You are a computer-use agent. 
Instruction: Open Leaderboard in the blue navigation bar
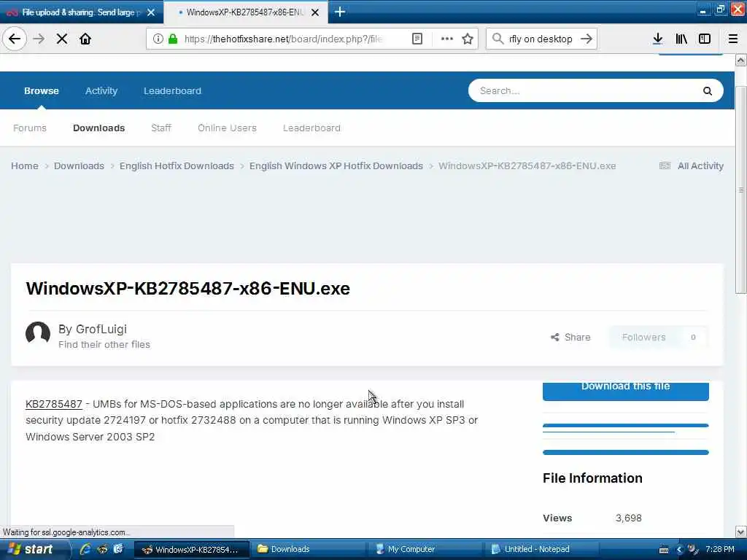pos(172,90)
